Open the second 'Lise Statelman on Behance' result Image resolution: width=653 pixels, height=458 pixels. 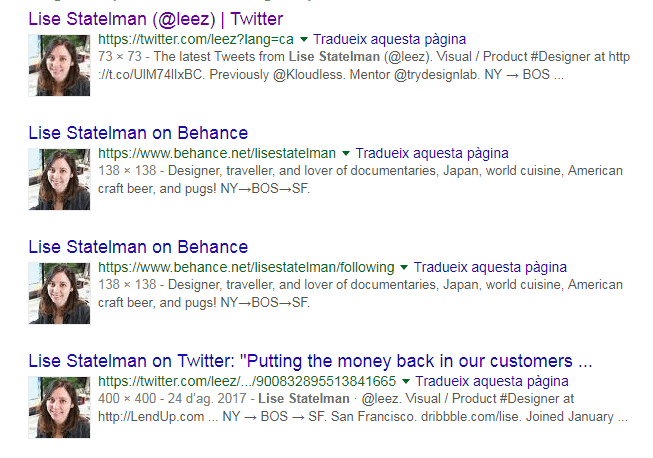click(138, 247)
